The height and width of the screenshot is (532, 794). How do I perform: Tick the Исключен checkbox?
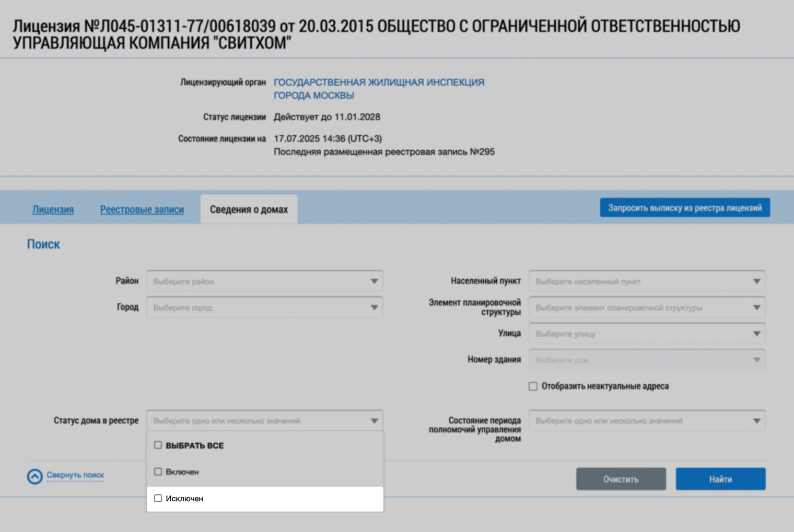point(158,498)
